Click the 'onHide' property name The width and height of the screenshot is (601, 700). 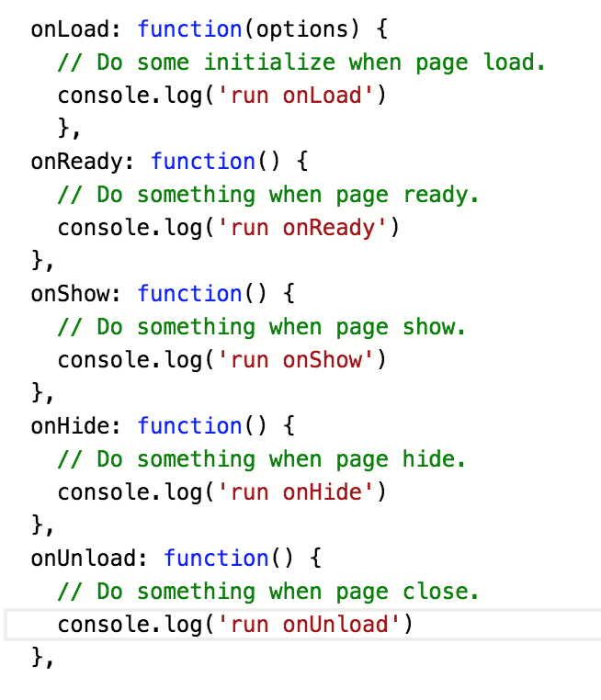[x=70, y=426]
